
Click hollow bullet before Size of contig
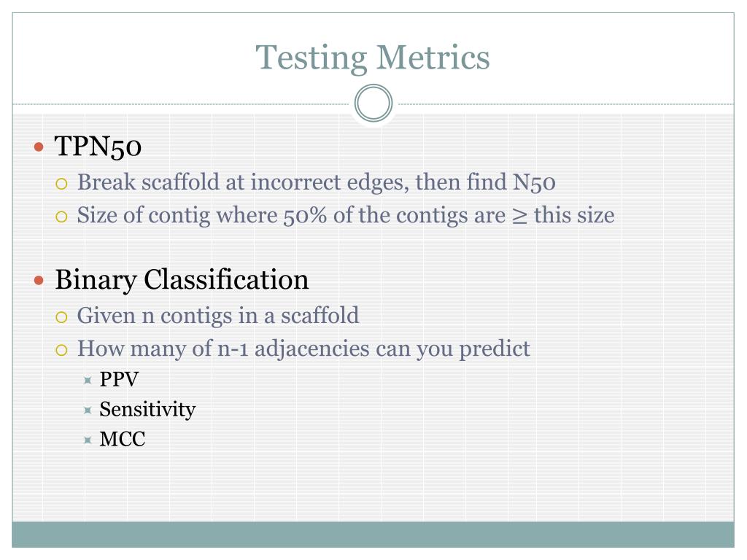(61, 217)
